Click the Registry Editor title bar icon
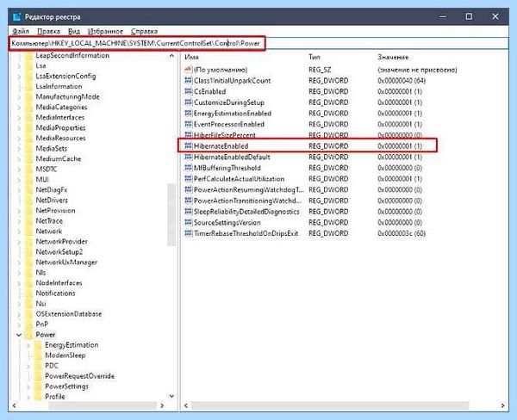Viewport: 517px width, 420px height. (17, 16)
